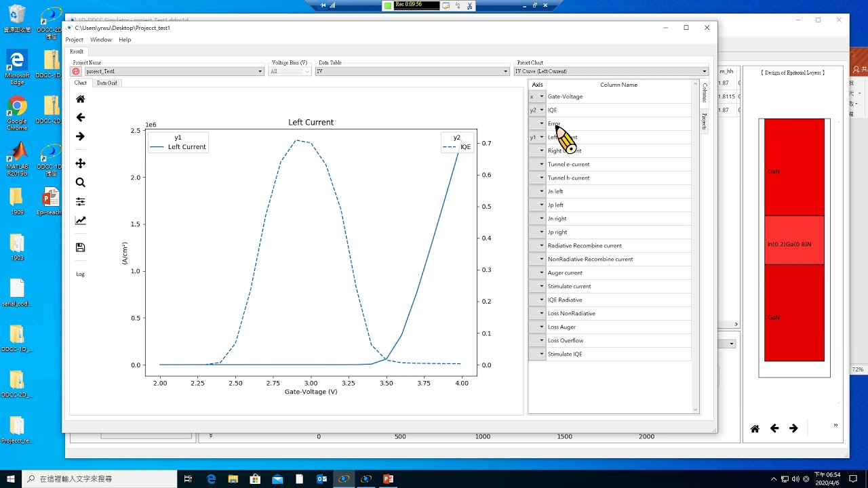Open axis dropdown for Tunnel e-current row

(537, 164)
